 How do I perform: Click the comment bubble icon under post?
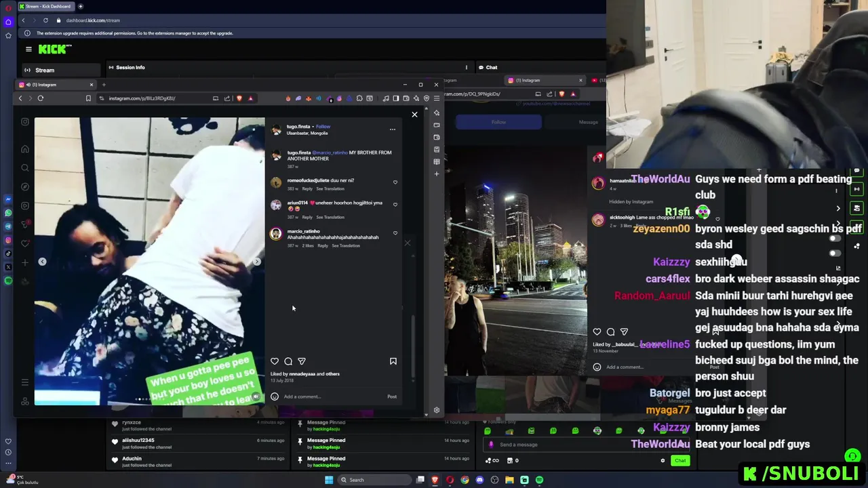tap(288, 361)
